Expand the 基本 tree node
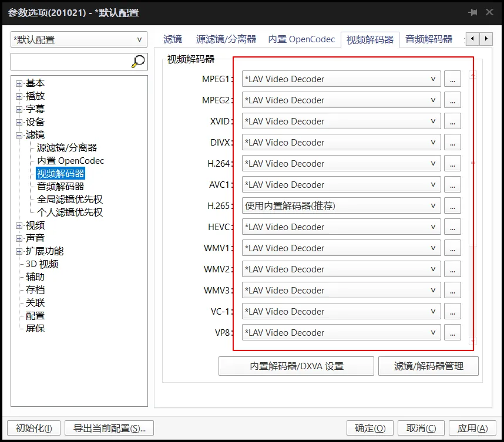 coord(19,83)
